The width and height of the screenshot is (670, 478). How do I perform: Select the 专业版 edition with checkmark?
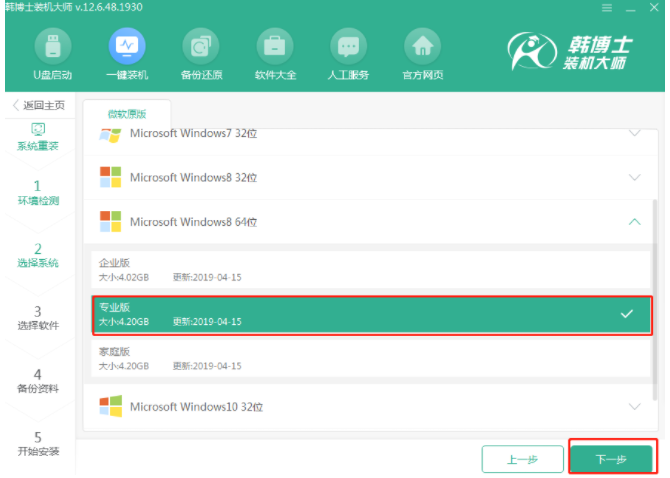(372, 314)
